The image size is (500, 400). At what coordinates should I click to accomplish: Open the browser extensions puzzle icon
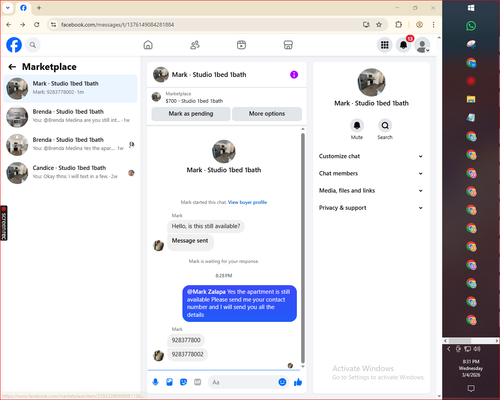(x=398, y=25)
